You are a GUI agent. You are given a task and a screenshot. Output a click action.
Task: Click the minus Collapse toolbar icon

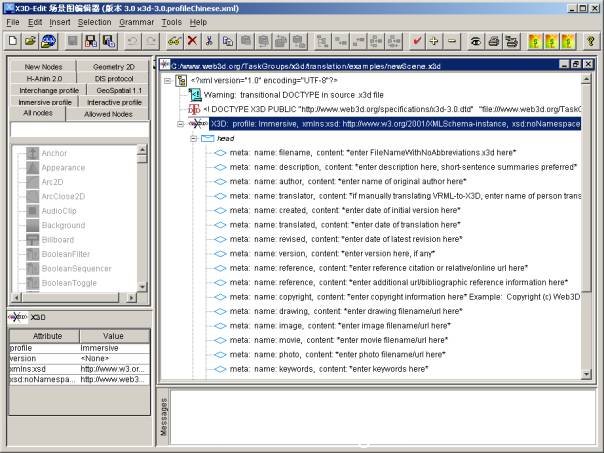pyautogui.click(x=452, y=41)
